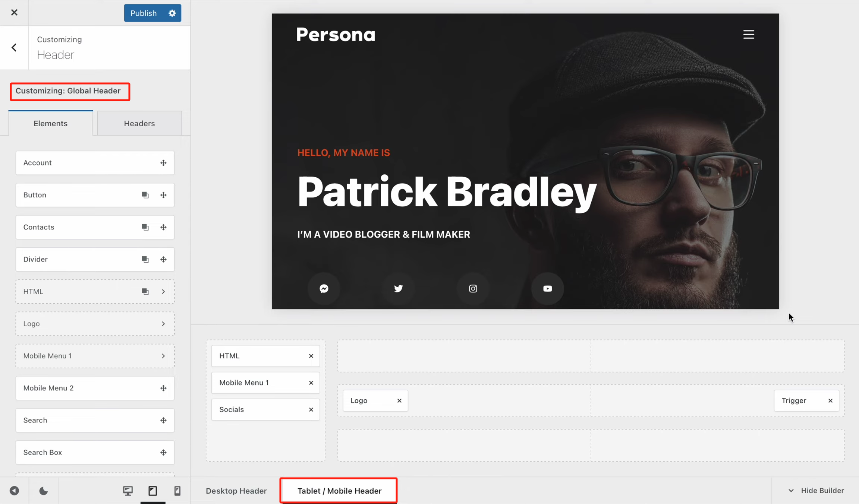The height and width of the screenshot is (504, 859).
Task: Remove Trigger element from header row
Action: [x=830, y=400]
